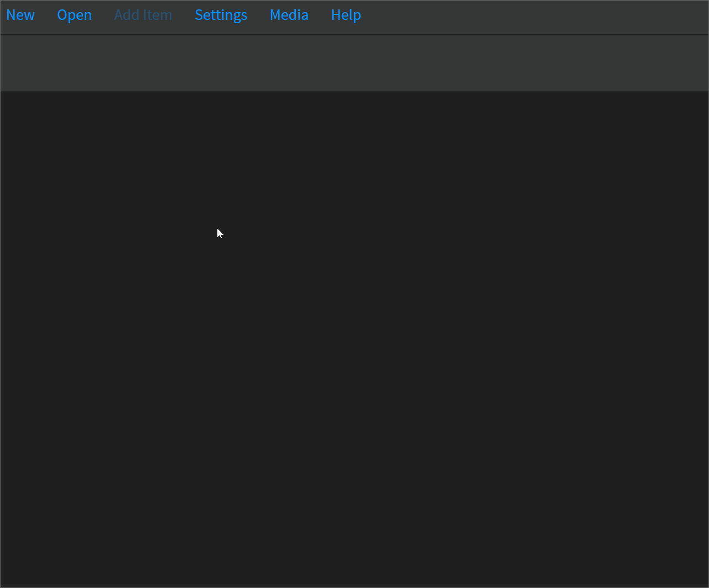The image size is (709, 588).
Task: Open the Help menu
Action: tap(346, 15)
